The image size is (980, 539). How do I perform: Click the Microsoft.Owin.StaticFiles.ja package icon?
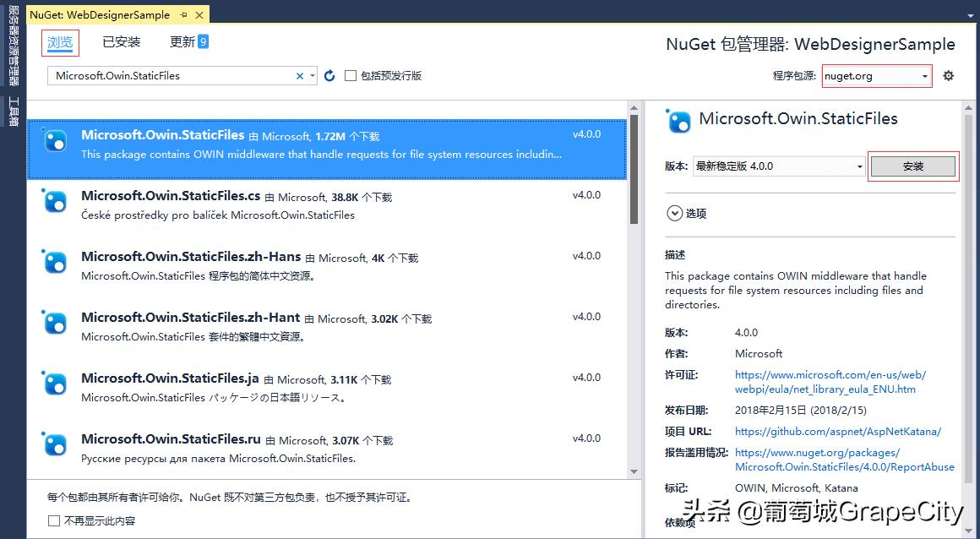point(54,383)
